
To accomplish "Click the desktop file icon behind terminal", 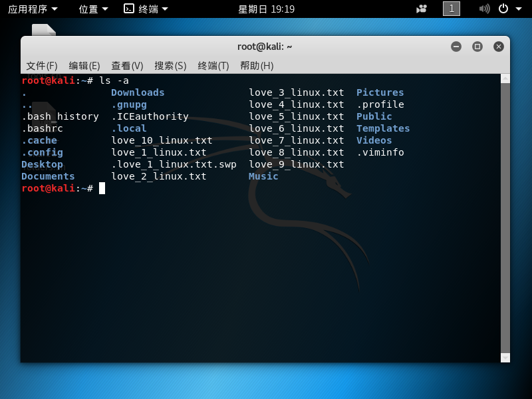I will [x=44, y=29].
